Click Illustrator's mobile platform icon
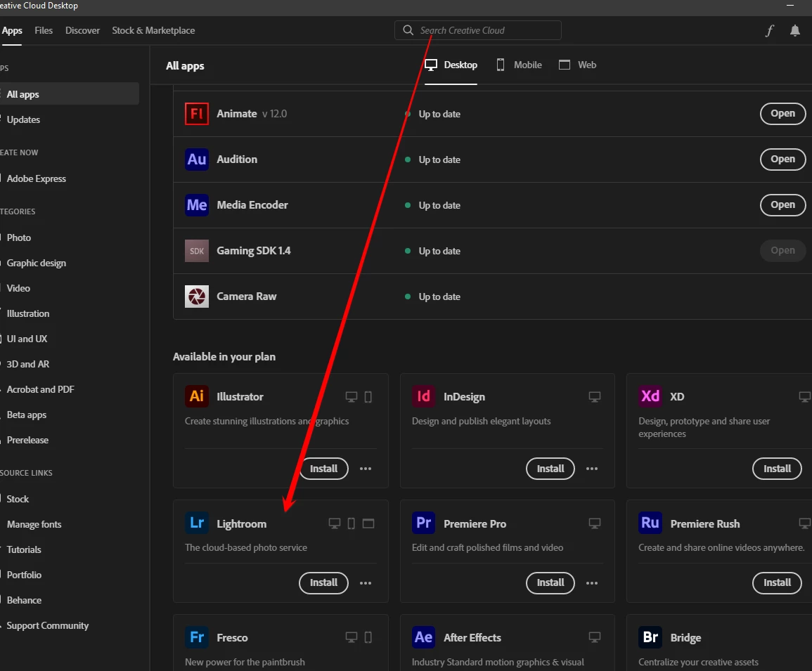812x671 pixels. tap(368, 397)
